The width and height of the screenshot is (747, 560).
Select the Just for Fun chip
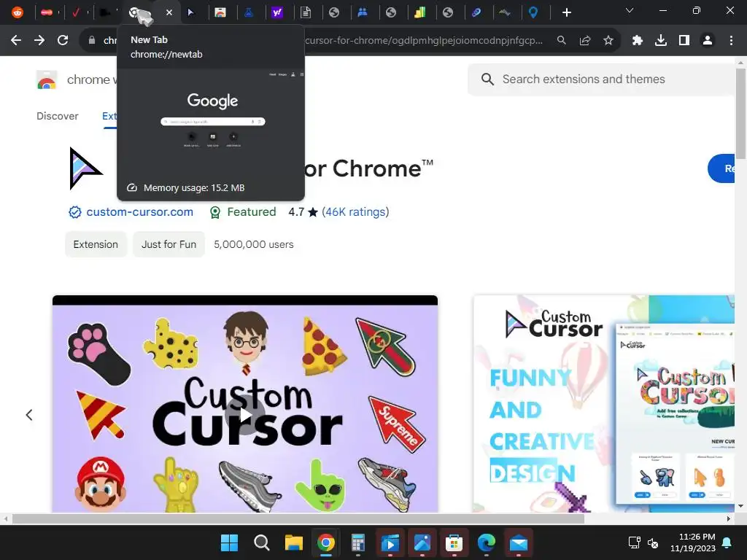pos(169,244)
